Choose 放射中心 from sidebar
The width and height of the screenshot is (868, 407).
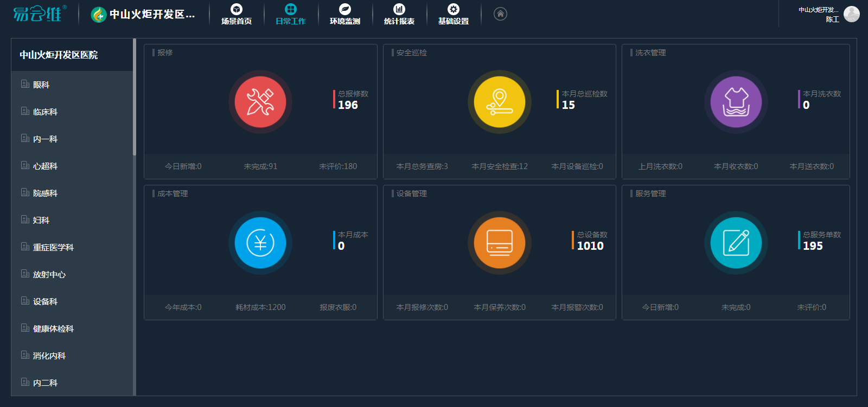pyautogui.click(x=49, y=274)
